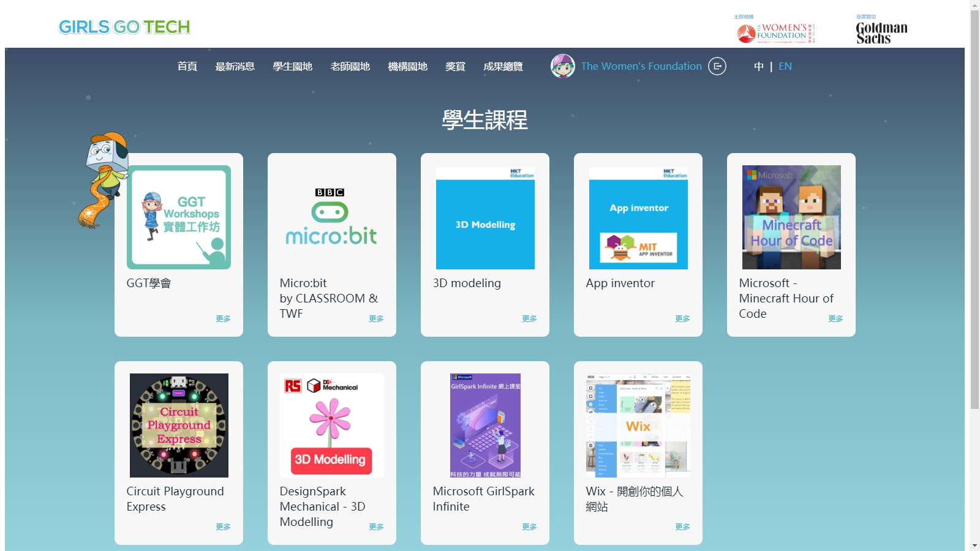Viewport: 980px width, 551px height.
Task: Open 老師園地 menu item
Action: click(x=350, y=66)
